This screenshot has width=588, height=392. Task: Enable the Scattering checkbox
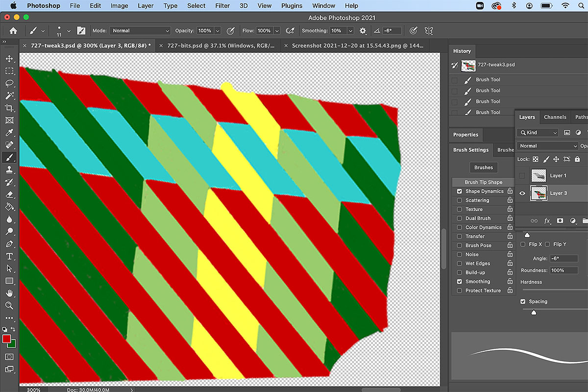pyautogui.click(x=459, y=200)
